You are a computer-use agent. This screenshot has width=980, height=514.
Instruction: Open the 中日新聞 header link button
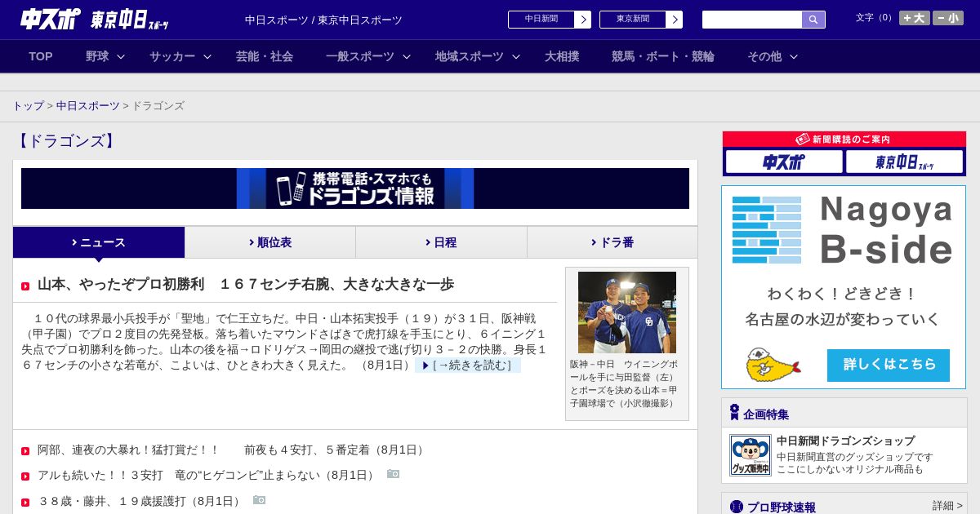pos(550,20)
